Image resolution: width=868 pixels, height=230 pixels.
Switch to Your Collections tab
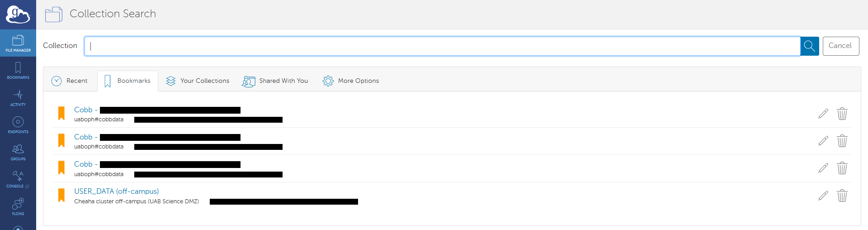pyautogui.click(x=198, y=81)
